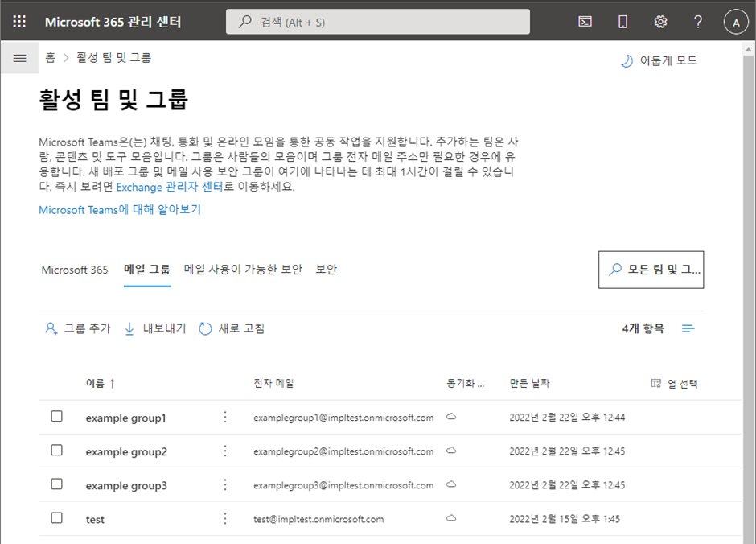
Task: Open more actions menu for test group
Action: 225,518
